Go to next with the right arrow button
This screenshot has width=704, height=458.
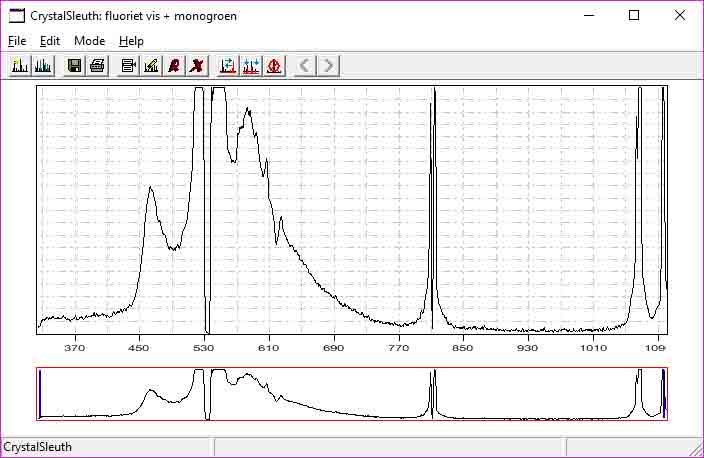click(328, 66)
